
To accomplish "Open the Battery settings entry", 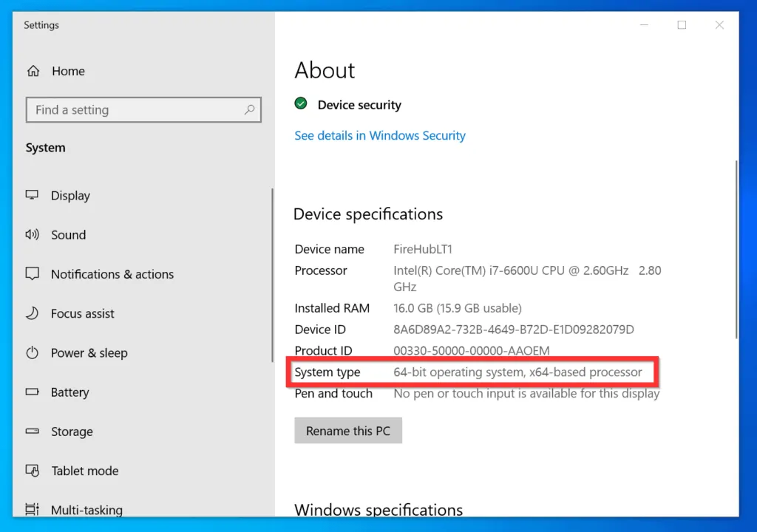I will click(x=69, y=392).
